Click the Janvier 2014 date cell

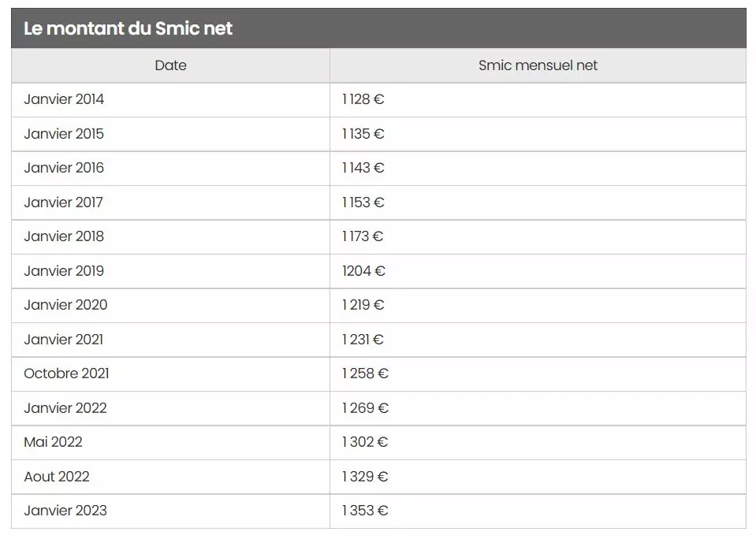[171, 99]
